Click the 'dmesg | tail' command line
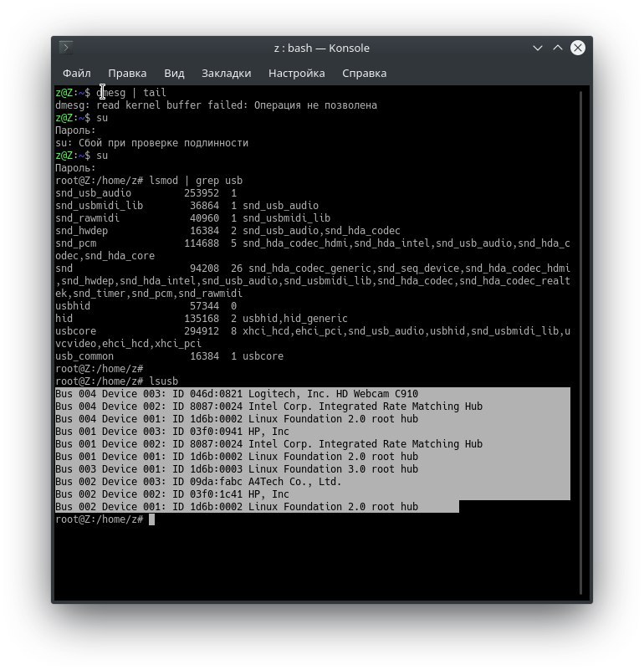The height and width of the screenshot is (670, 644). [x=110, y=93]
